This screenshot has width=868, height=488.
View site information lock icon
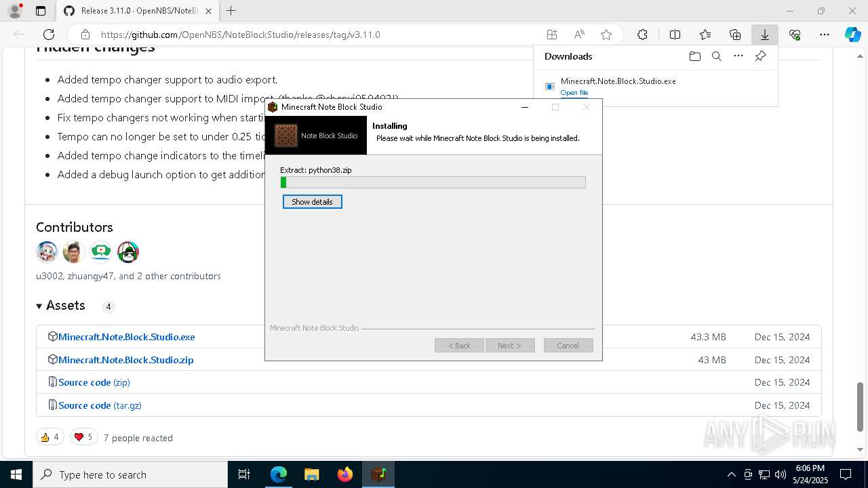pos(85,35)
